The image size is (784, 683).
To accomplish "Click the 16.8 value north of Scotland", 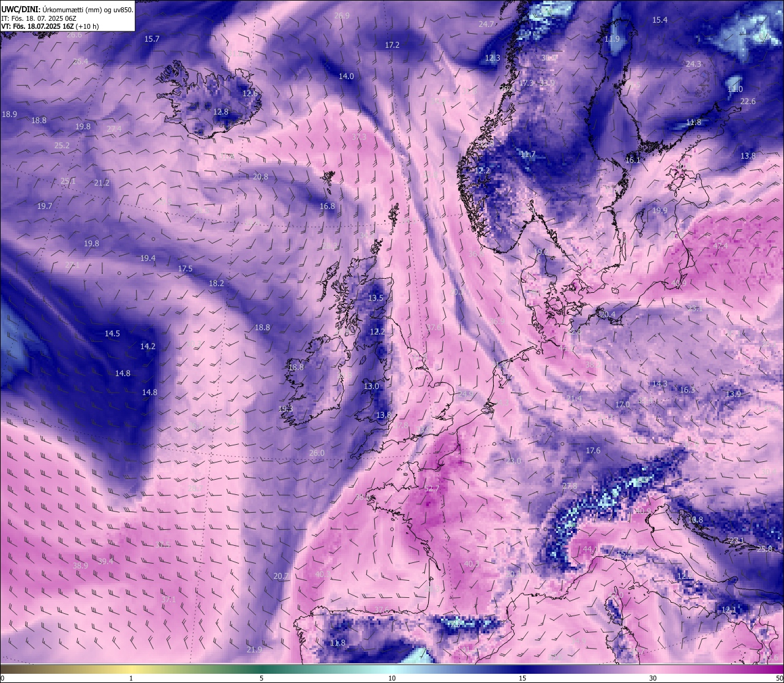I will (327, 206).
